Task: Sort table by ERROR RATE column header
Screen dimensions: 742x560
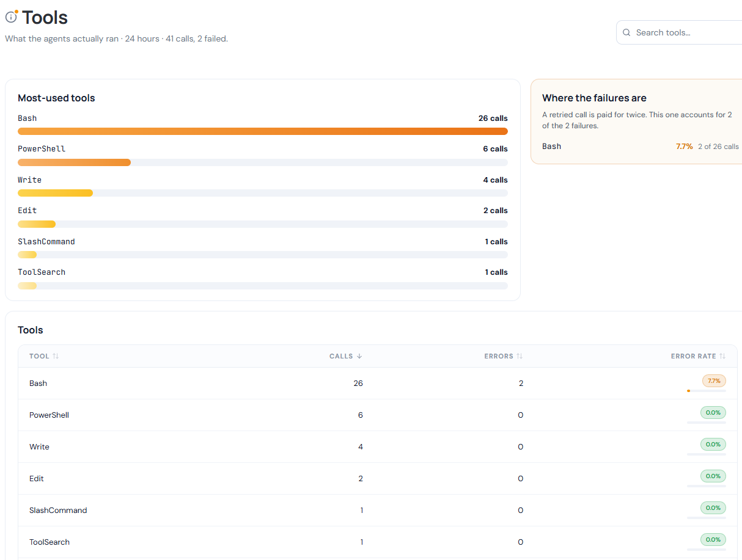Action: point(698,356)
